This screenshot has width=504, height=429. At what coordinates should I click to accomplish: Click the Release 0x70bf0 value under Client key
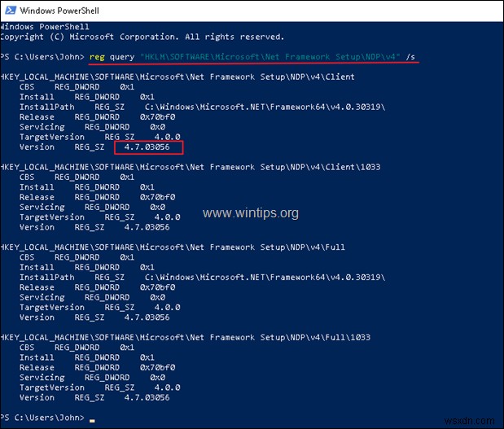[157, 117]
